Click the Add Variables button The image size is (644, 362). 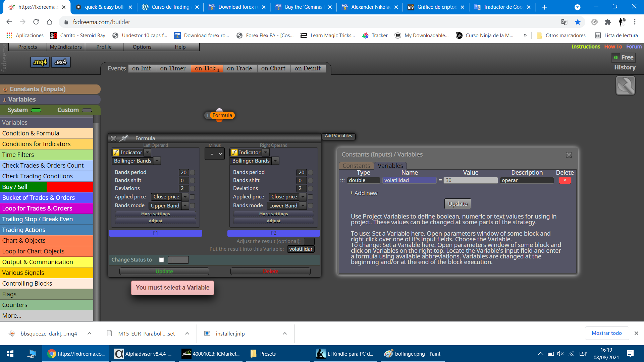pos(338,136)
